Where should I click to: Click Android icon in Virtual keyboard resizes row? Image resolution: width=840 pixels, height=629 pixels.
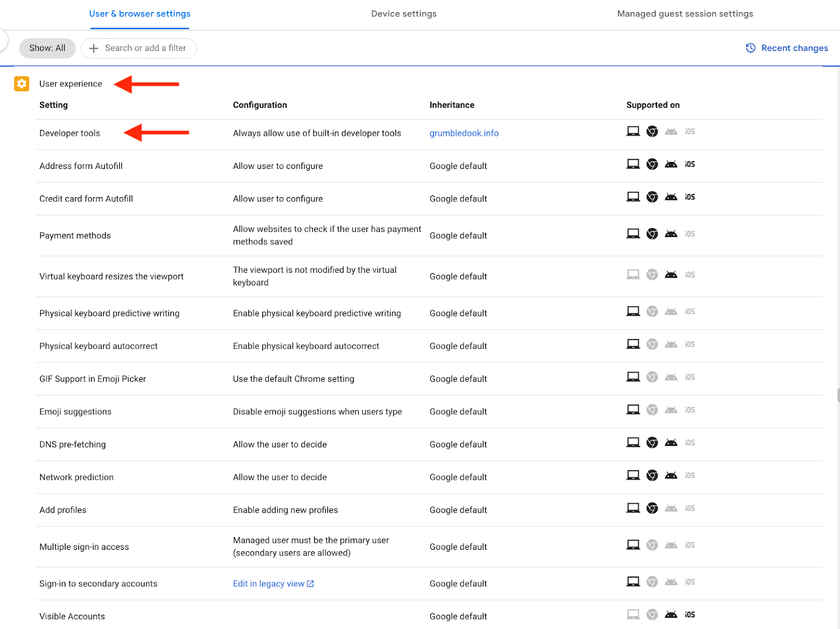(x=671, y=275)
